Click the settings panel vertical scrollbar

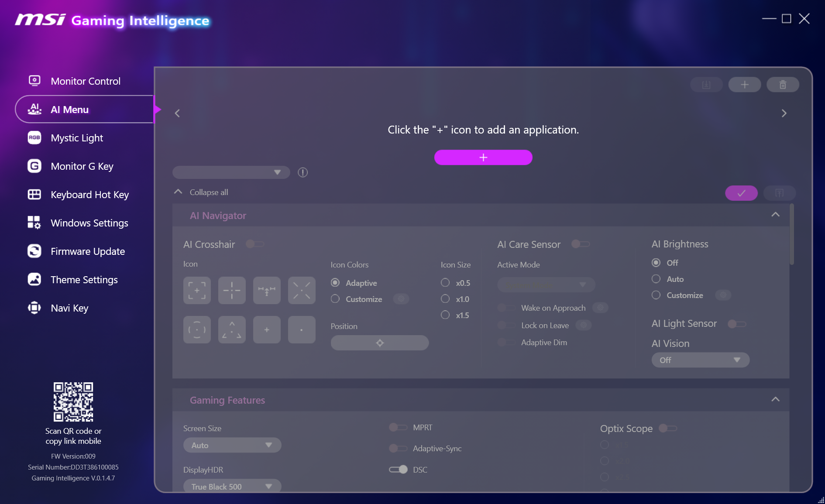tap(792, 234)
